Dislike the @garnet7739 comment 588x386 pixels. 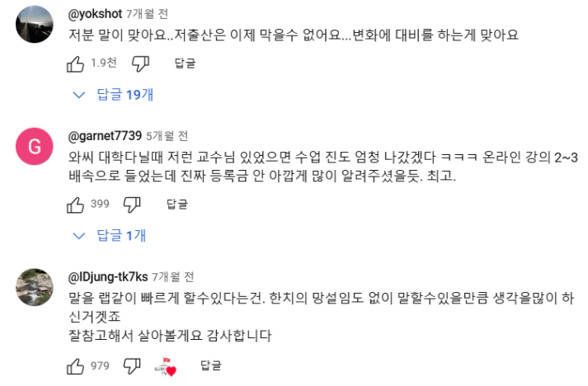click(x=131, y=203)
